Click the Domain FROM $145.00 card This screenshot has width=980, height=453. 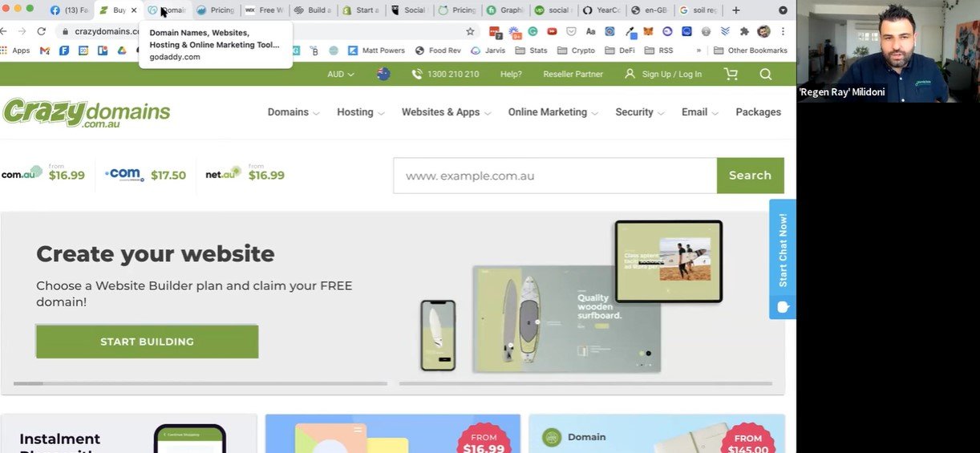point(657,434)
